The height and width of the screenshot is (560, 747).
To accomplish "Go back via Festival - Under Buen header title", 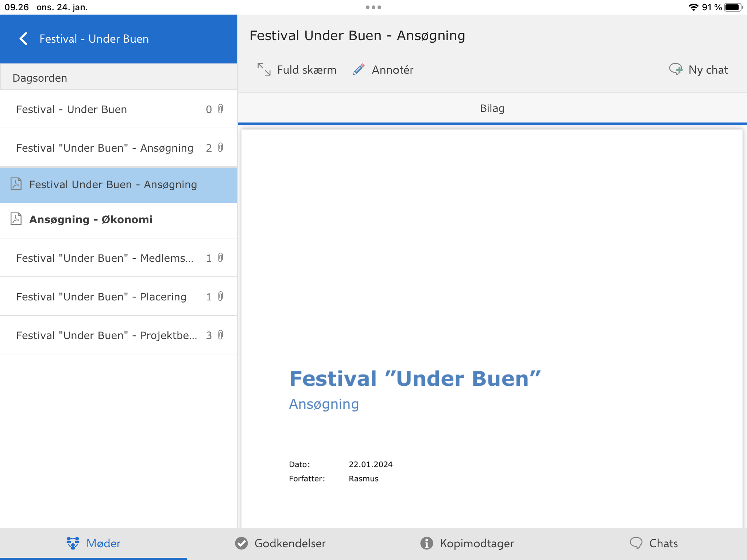I will click(94, 39).
